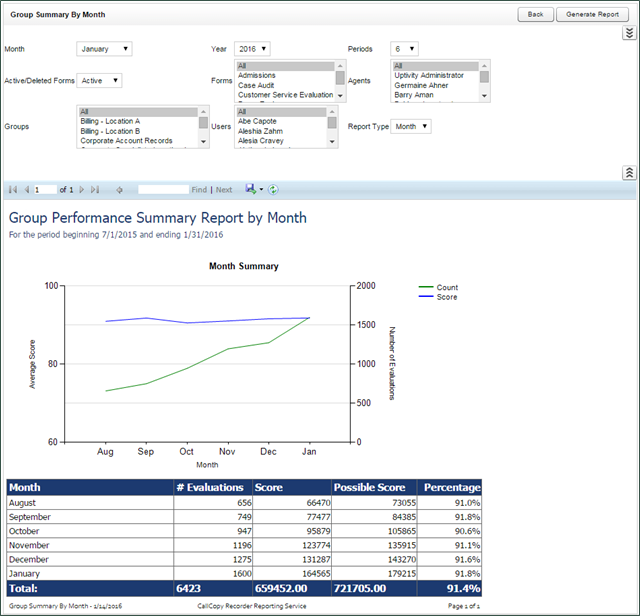Click back to parent report arrow

tap(119, 189)
